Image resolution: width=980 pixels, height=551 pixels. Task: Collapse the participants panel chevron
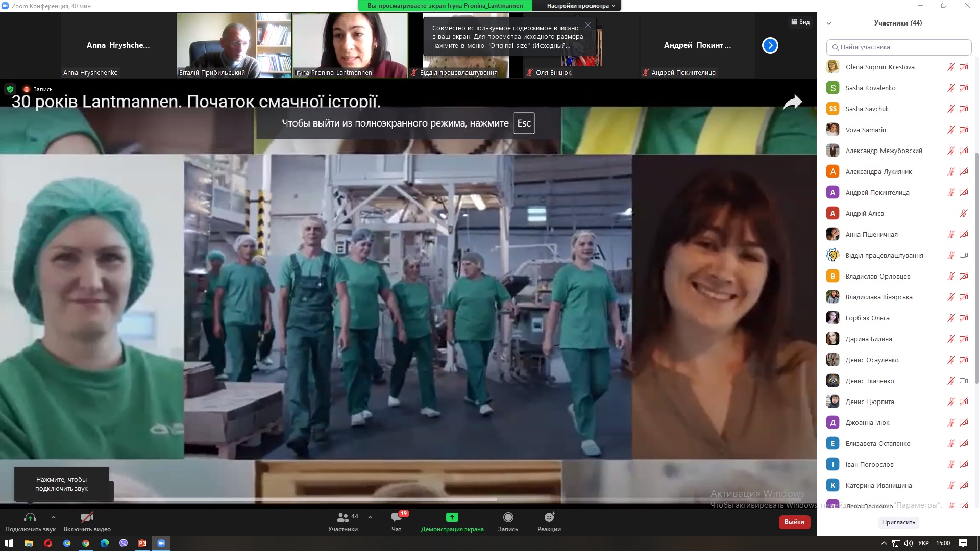point(829,23)
